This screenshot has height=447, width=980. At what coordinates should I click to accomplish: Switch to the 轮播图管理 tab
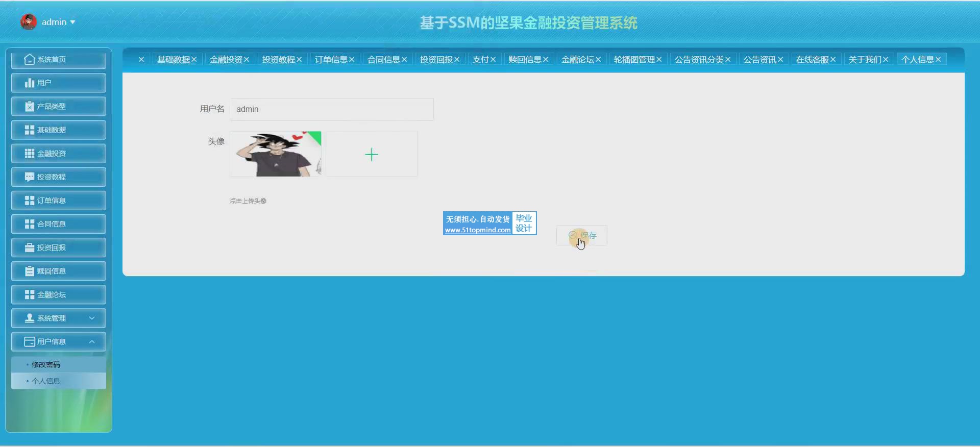634,60
